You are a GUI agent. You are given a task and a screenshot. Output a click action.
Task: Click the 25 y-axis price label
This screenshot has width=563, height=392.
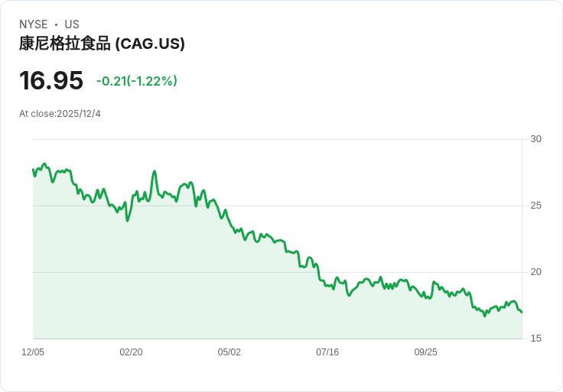pyautogui.click(x=536, y=206)
